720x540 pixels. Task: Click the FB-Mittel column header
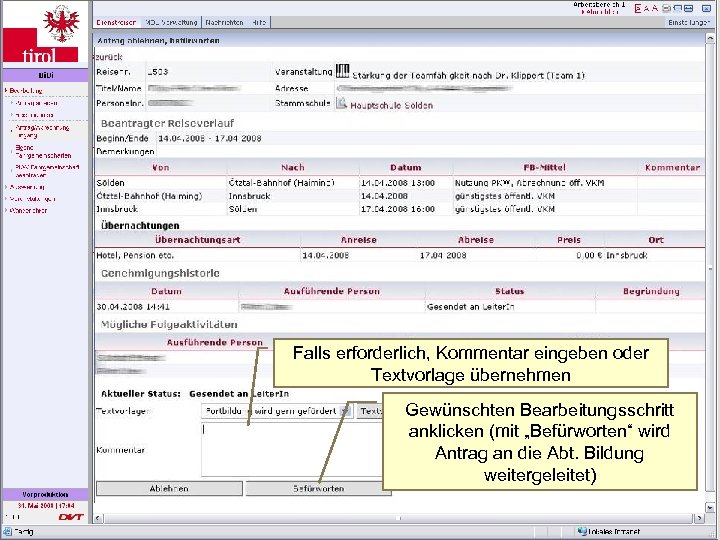[x=545, y=168]
